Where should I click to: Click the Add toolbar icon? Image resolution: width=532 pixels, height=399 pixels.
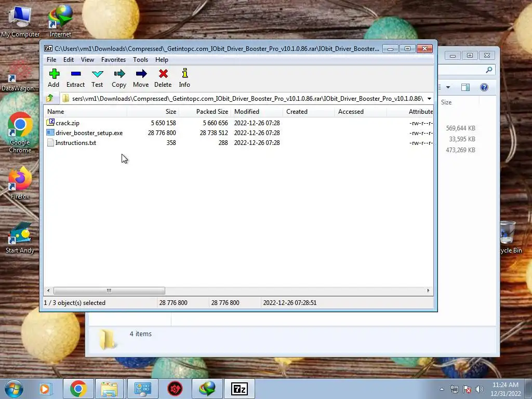point(54,78)
